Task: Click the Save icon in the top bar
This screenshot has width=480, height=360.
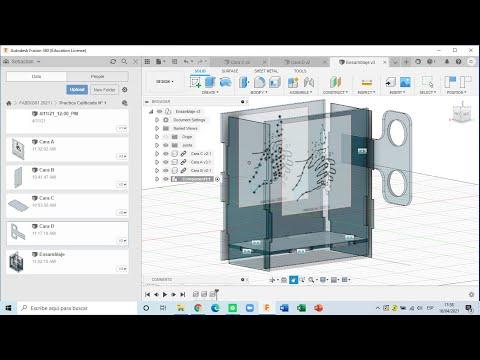Action: pyautogui.click(x=174, y=61)
